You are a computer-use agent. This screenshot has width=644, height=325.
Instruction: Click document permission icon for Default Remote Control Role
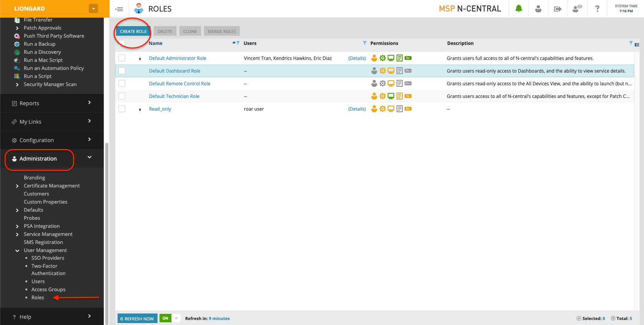400,83
